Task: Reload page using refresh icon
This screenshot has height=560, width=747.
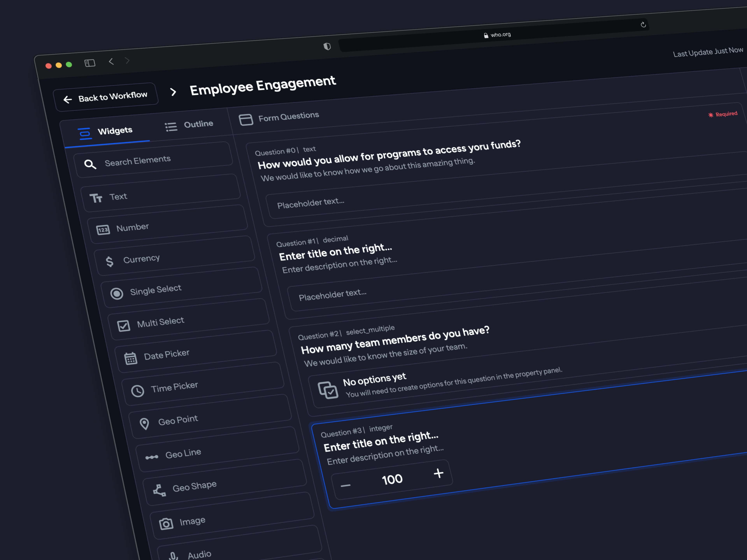Action: coord(643,25)
